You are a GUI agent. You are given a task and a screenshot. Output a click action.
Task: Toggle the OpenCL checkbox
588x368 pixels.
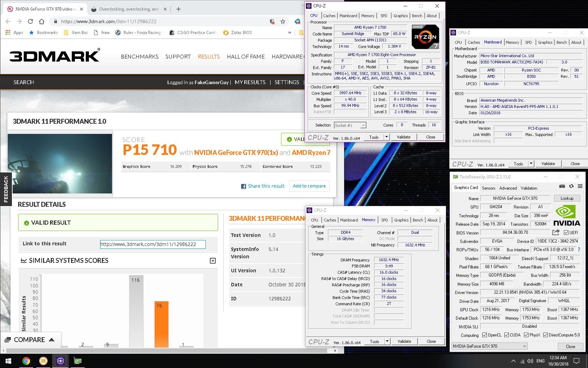484,335
